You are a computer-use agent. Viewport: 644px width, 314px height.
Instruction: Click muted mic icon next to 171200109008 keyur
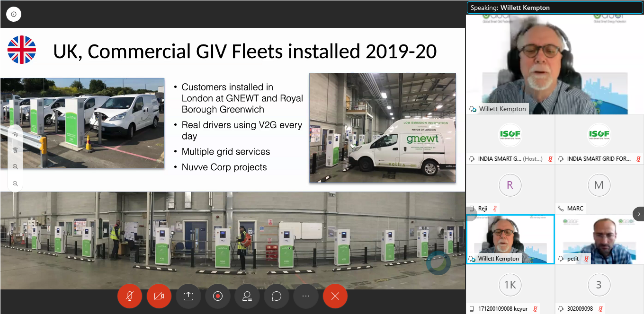pos(535,309)
